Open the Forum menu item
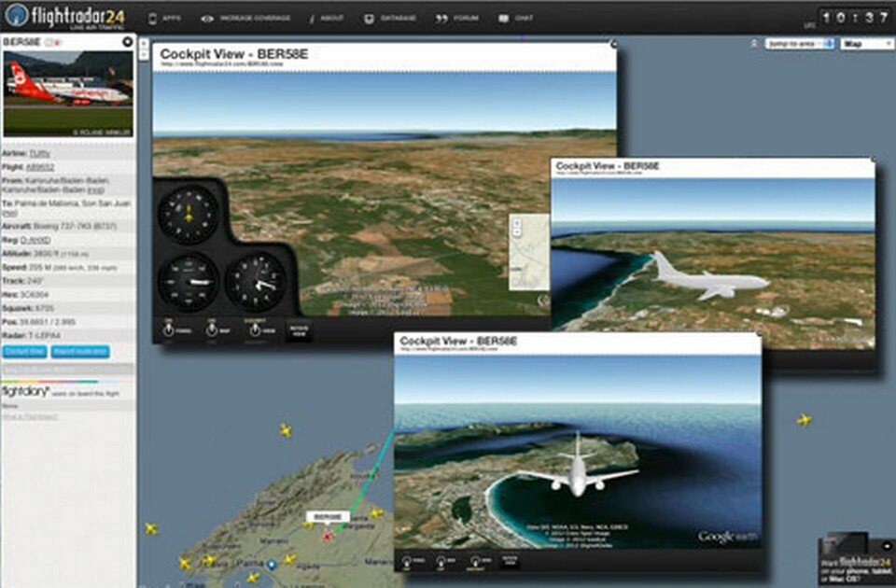 coord(466,19)
